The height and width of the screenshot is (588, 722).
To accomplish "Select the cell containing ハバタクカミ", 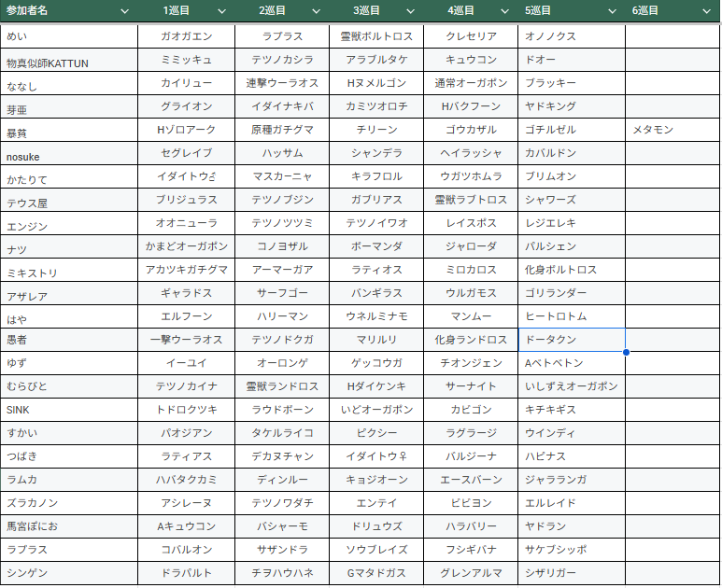I will pyautogui.click(x=187, y=480).
